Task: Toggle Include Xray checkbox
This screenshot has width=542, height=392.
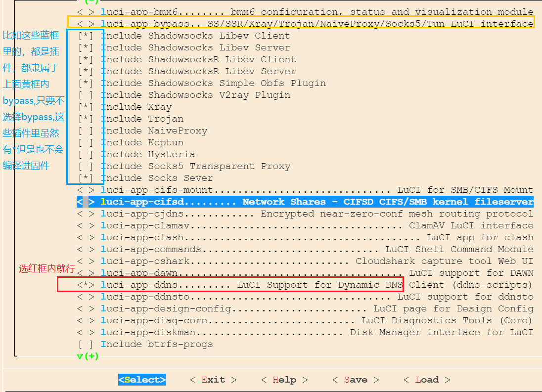Action: coord(86,107)
